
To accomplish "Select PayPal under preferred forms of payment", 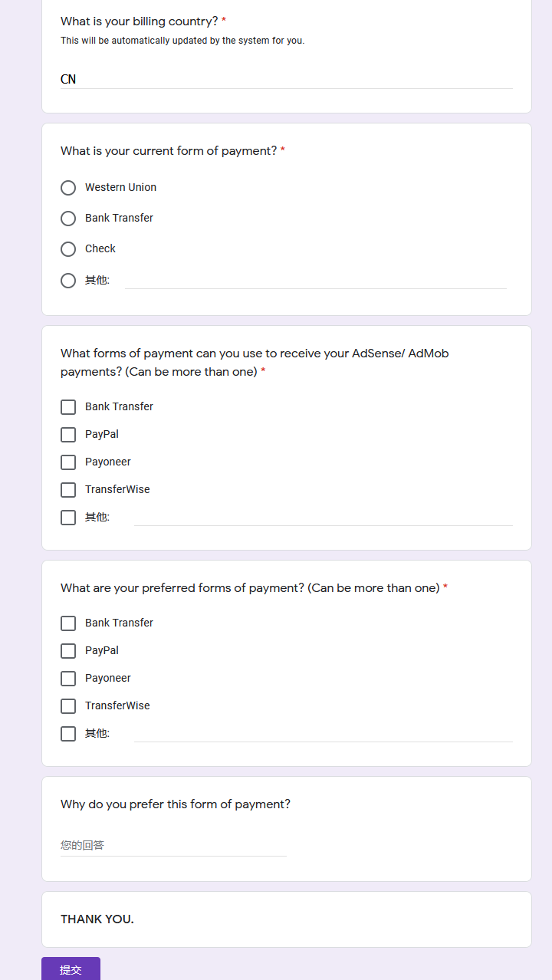I will point(68,651).
